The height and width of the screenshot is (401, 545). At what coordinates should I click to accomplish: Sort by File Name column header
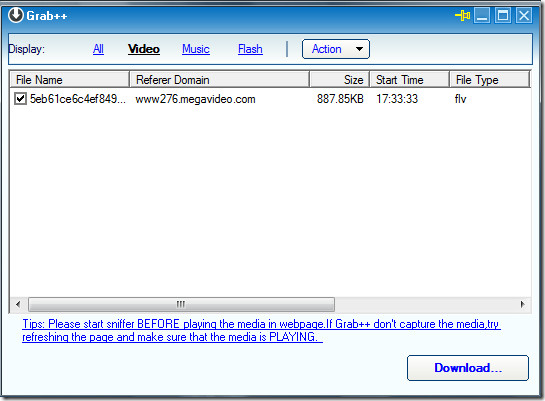[70, 80]
